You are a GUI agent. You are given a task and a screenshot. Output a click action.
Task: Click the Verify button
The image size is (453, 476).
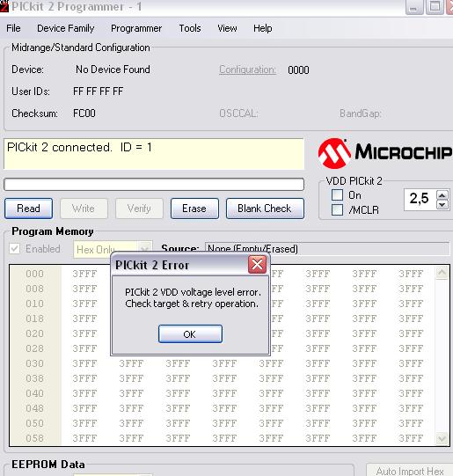[139, 209]
